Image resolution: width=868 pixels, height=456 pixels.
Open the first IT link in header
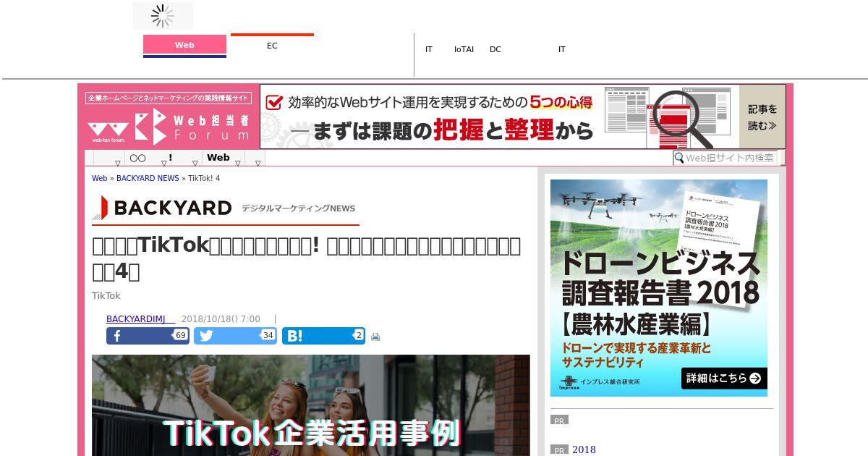(429, 49)
